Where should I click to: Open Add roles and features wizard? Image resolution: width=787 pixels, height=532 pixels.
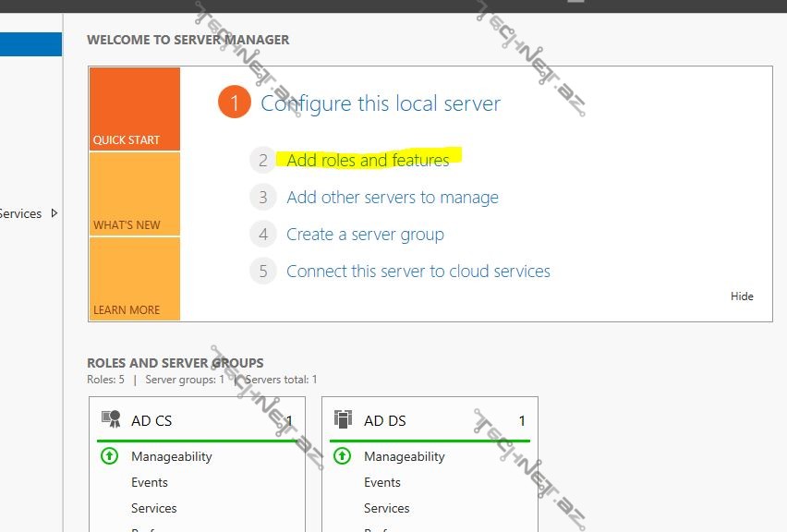point(368,160)
